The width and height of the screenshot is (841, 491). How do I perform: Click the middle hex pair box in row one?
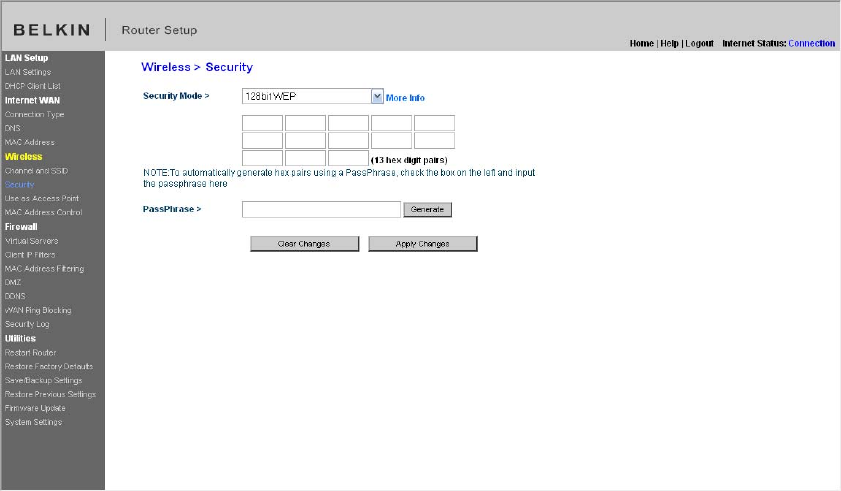click(x=348, y=123)
